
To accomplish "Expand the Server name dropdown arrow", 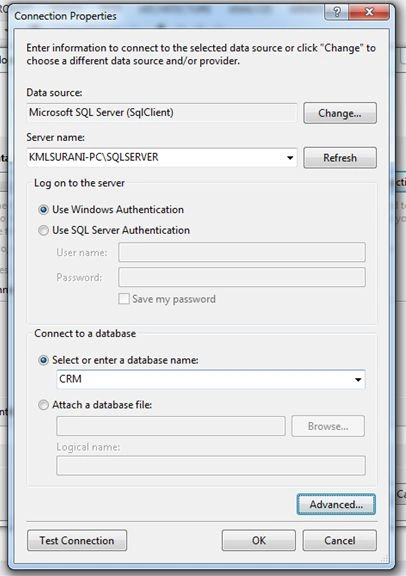I will [290, 158].
